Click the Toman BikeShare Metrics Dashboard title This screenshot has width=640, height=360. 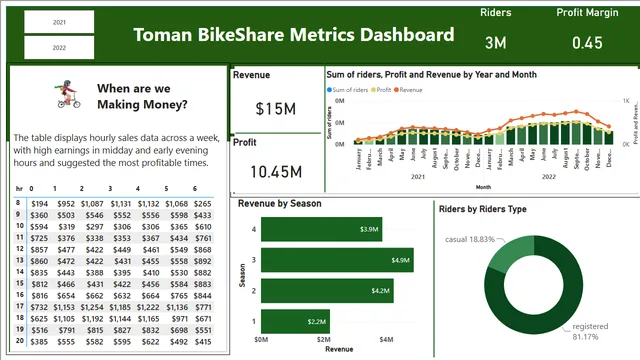click(x=293, y=35)
